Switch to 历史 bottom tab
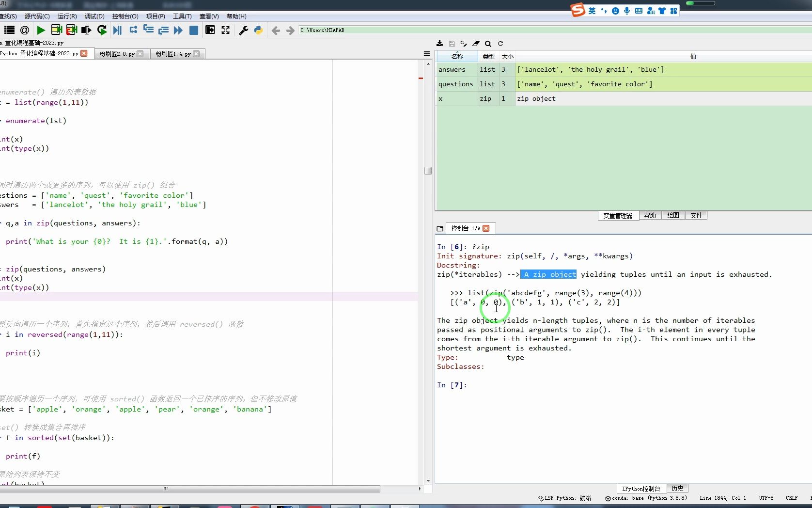This screenshot has width=812, height=508. (x=677, y=489)
